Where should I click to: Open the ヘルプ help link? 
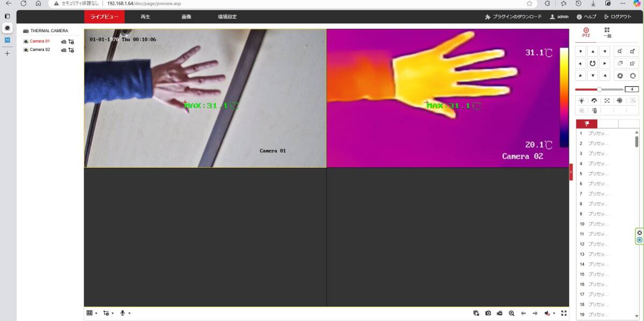[x=586, y=17]
